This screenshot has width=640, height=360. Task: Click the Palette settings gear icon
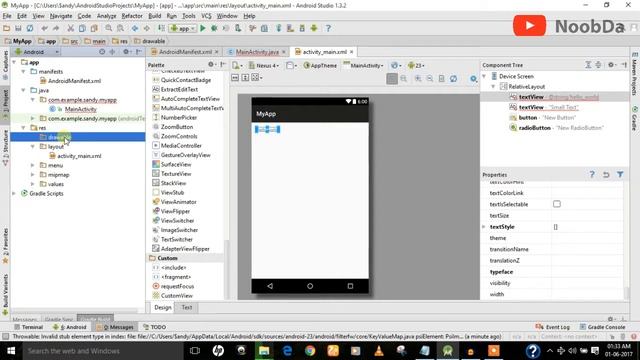tap(211, 64)
